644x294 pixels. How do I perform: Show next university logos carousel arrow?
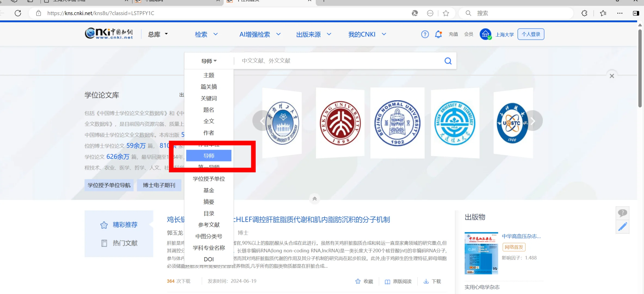[x=533, y=121]
